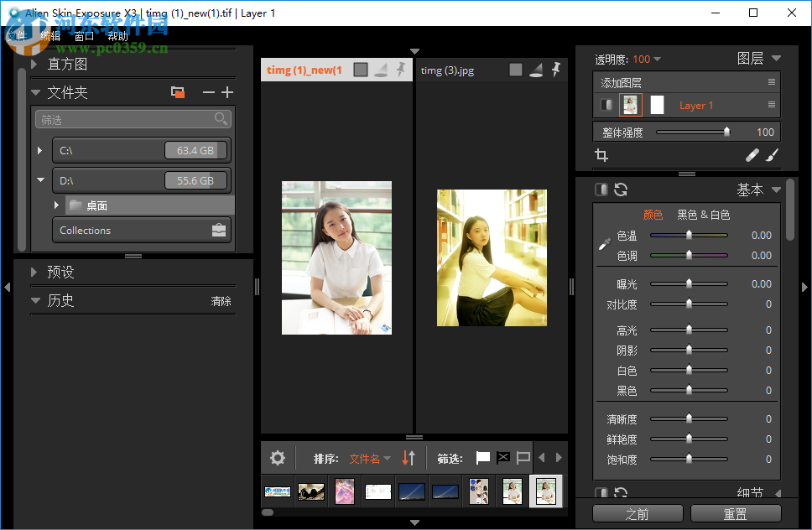The width and height of the screenshot is (812, 530).
Task: Click the 筛选 folder search field
Action: 126,120
